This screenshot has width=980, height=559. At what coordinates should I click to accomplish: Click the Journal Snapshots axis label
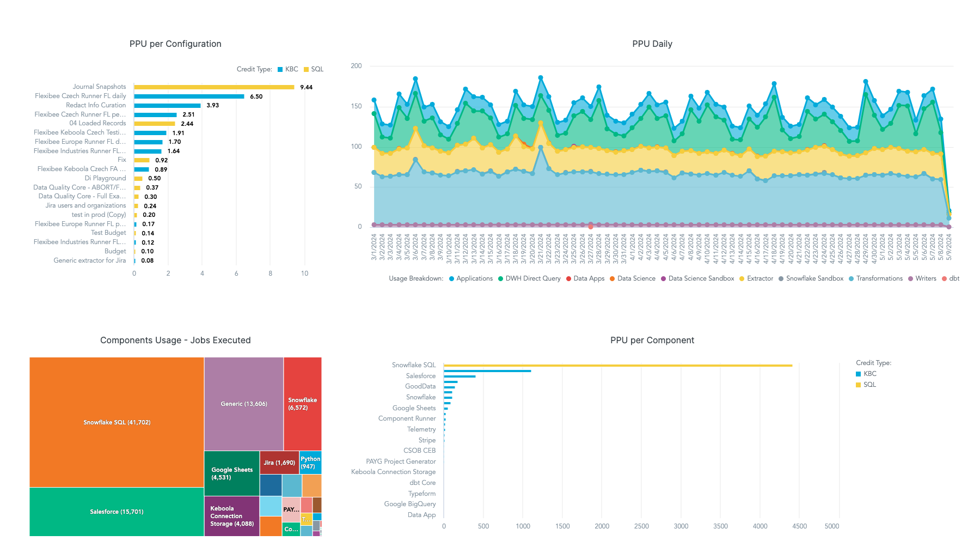point(99,87)
